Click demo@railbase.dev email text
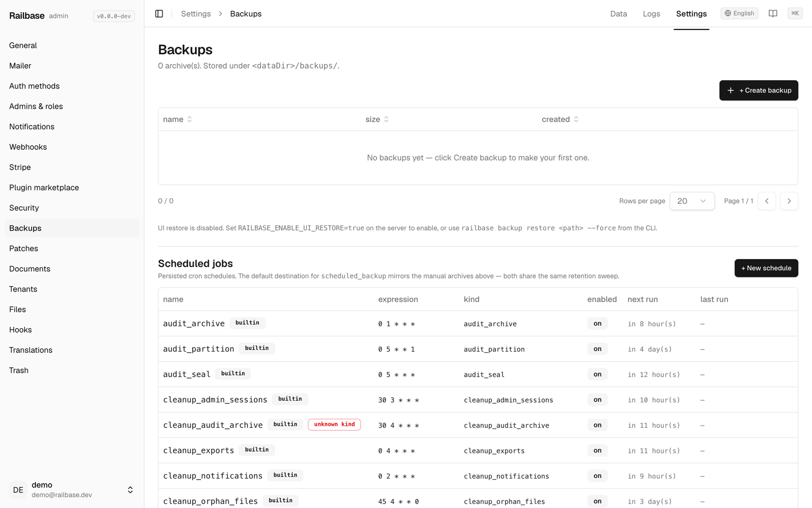Screen dimensions: 812x508 (62, 495)
